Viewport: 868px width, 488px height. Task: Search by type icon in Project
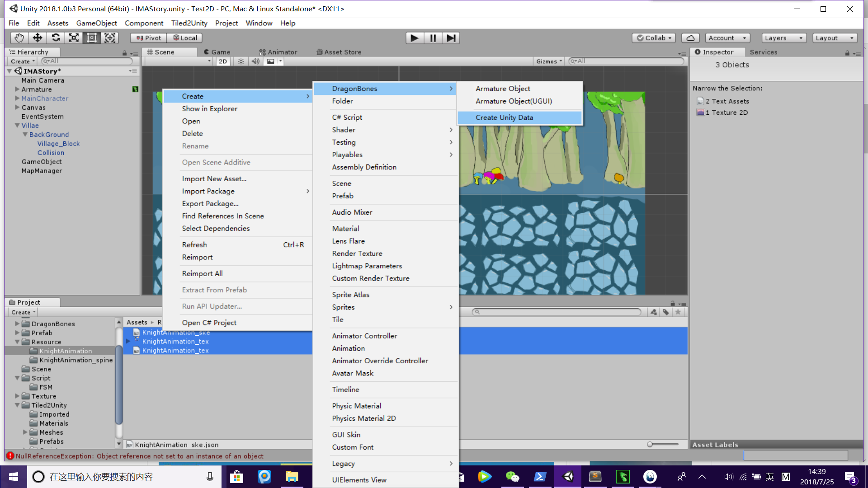click(654, 312)
